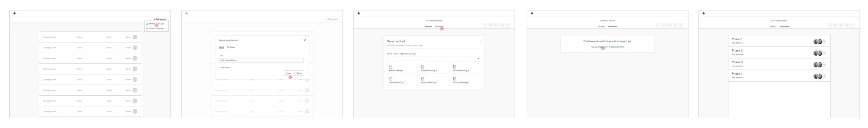The height and width of the screenshot is (128, 868).
Task: Click the document icon on the Tactical Briefing B card
Action: pyautogui.click(x=454, y=67)
